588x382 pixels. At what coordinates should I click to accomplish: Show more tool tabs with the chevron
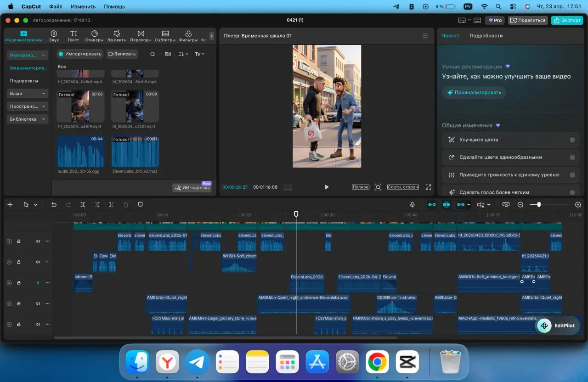coord(211,36)
